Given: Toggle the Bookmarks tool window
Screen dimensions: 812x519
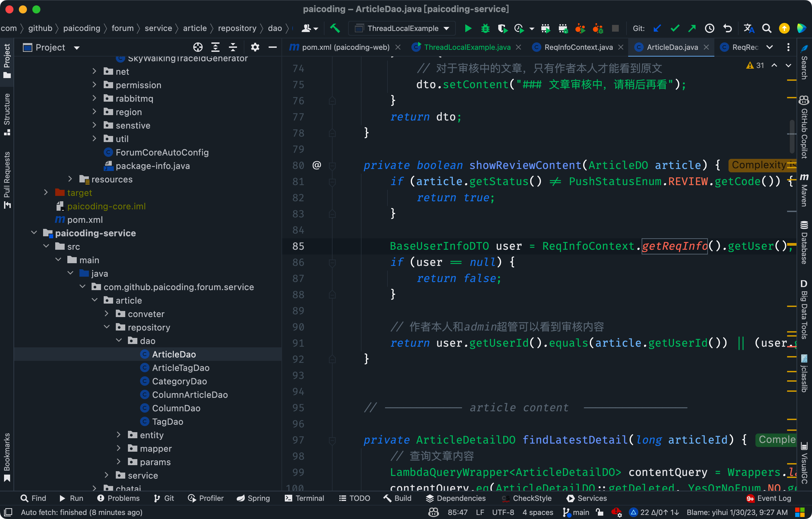Looking at the screenshot, I should coord(7,457).
